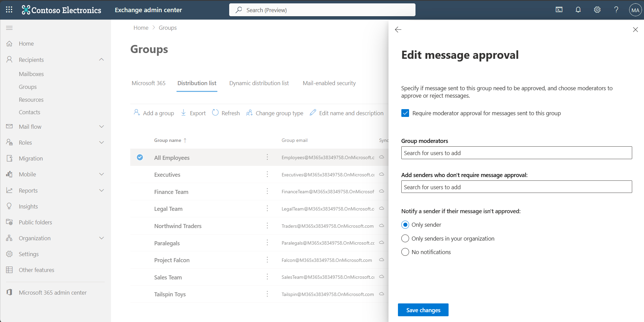
Task: Open notifications bell
Action: 578,9
